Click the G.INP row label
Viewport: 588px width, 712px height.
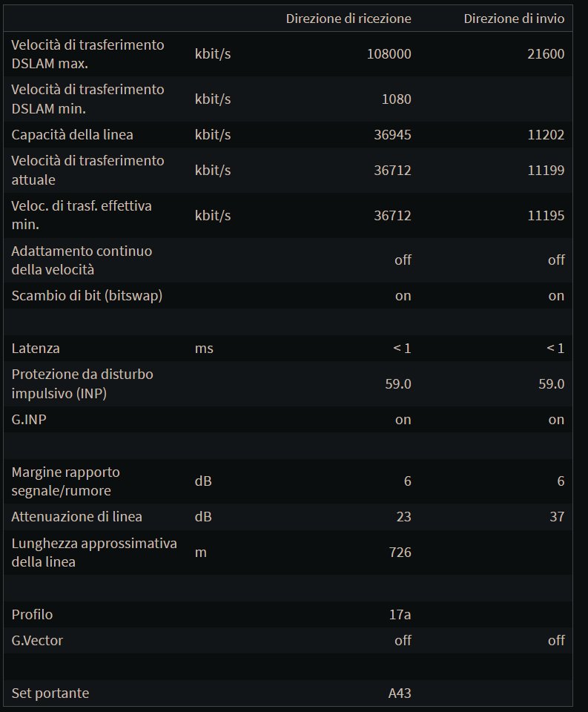(29, 420)
